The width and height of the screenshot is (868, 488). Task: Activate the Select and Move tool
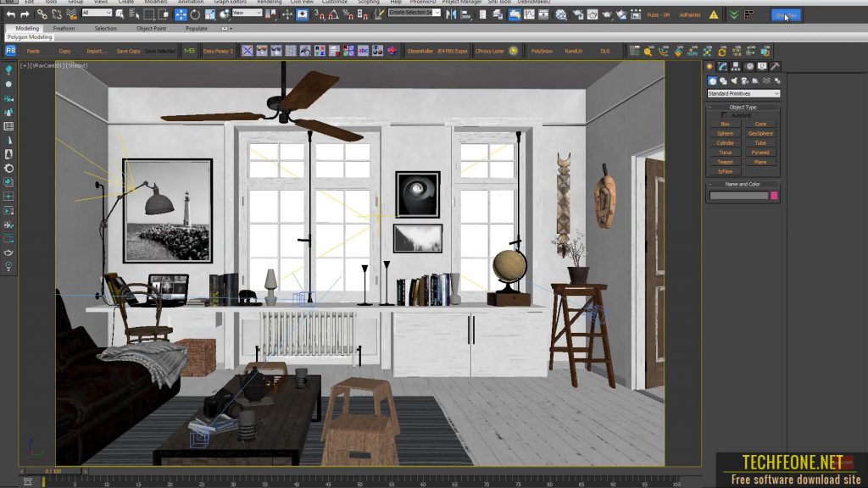(x=181, y=15)
